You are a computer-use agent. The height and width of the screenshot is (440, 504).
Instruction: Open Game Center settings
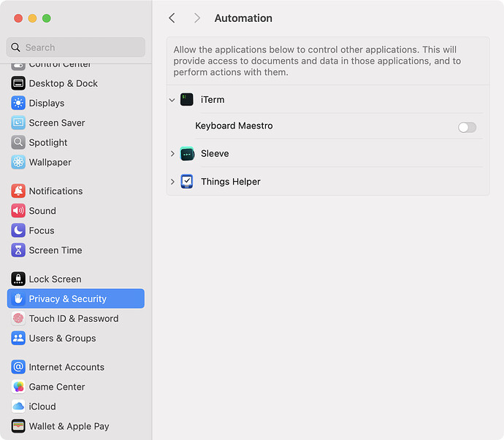tap(57, 387)
